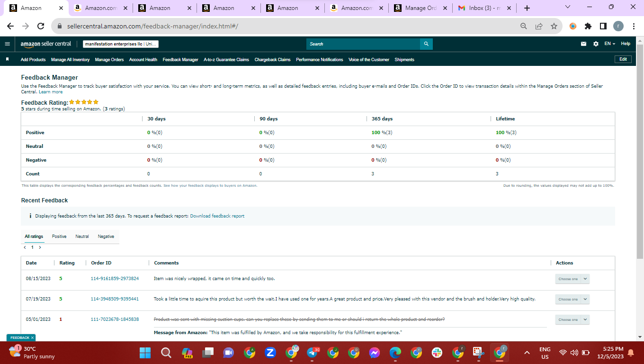Open order 114-9161859-2973824
Image resolution: width=644 pixels, height=364 pixels.
[x=115, y=279]
